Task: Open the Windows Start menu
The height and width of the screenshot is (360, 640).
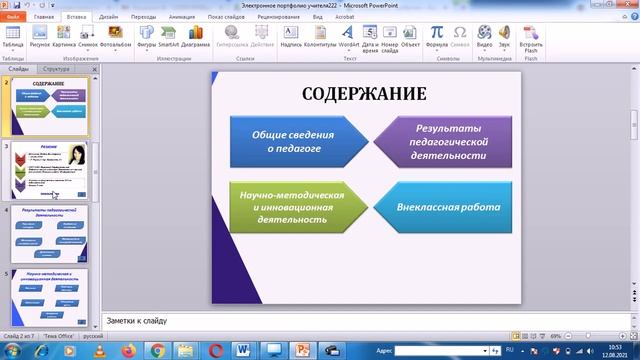Action: [x=12, y=351]
